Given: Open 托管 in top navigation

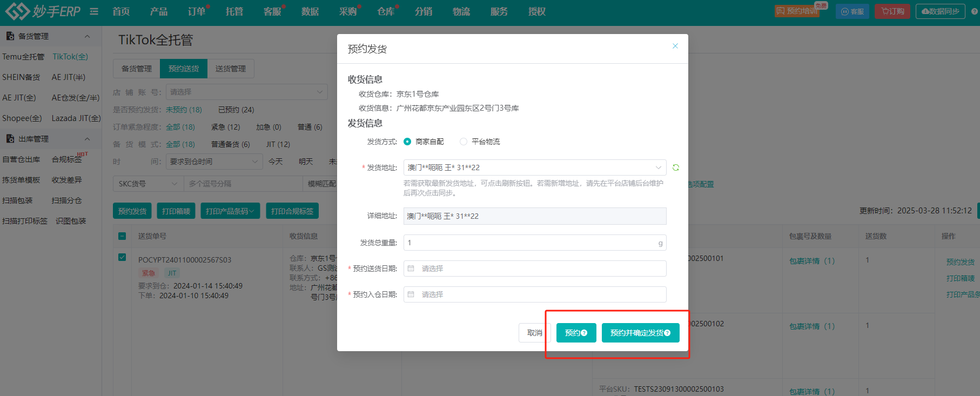Looking at the screenshot, I should point(234,11).
